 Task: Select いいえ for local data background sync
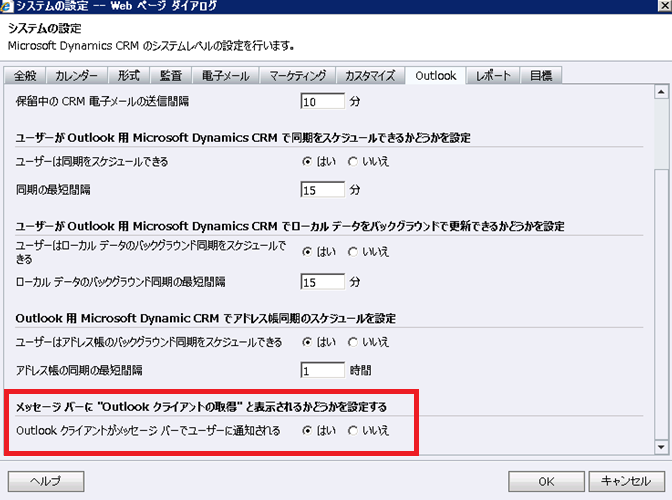pos(352,251)
